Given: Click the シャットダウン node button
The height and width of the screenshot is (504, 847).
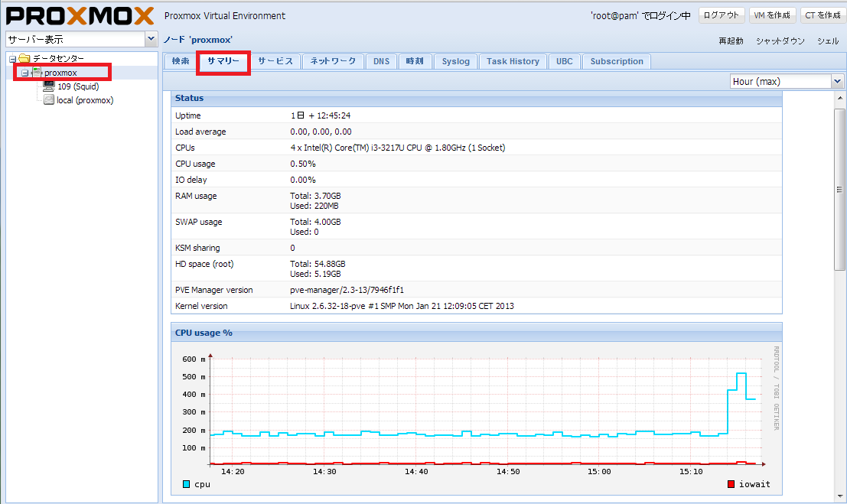Looking at the screenshot, I should (780, 41).
